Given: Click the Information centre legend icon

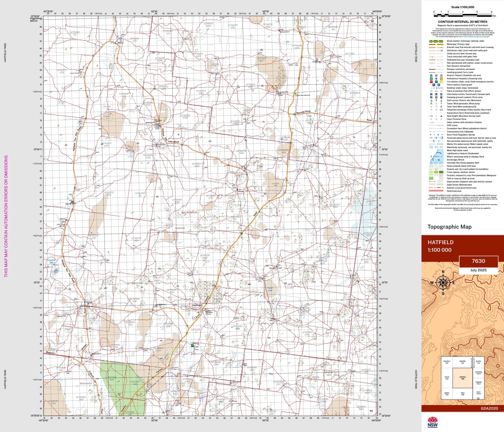Looking at the screenshot, I should coord(431,94).
